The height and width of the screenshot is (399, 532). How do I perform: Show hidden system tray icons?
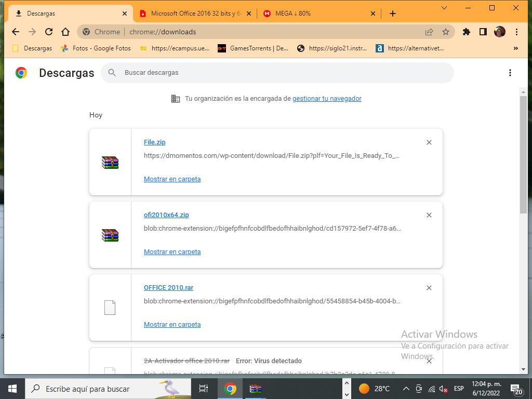[x=406, y=389]
